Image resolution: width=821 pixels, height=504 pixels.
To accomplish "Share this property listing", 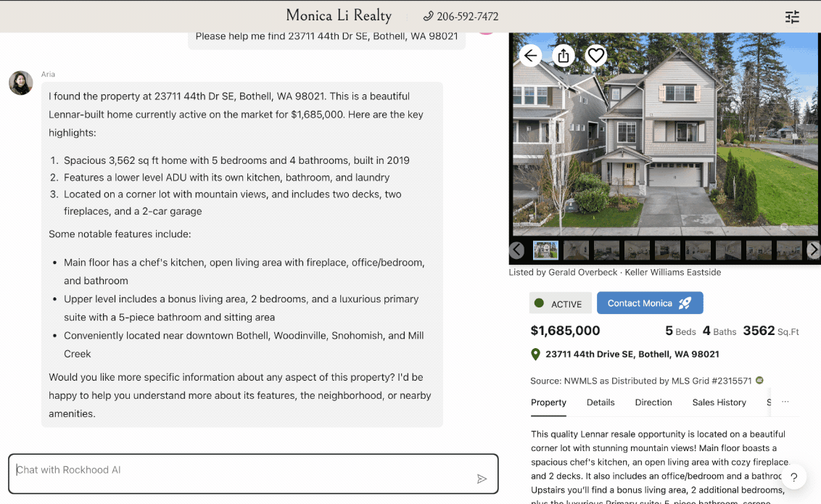I will [x=564, y=56].
